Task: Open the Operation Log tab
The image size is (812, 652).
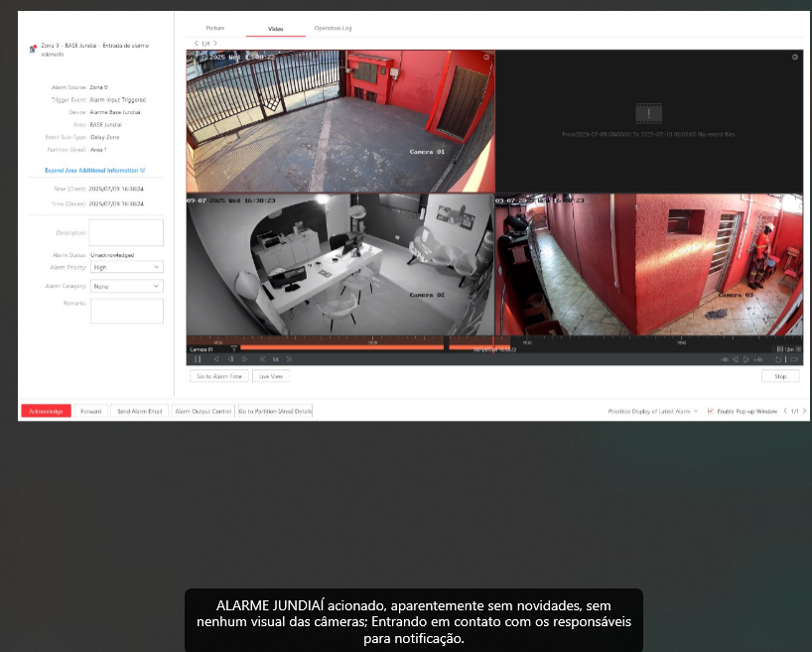Action: [x=333, y=28]
